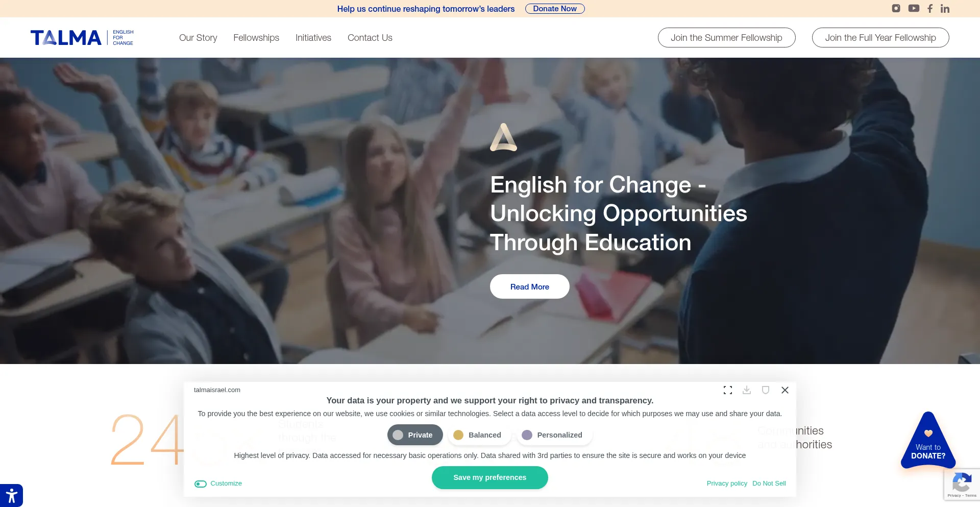Open the Instagram social icon
980x507 pixels.
tap(896, 8)
